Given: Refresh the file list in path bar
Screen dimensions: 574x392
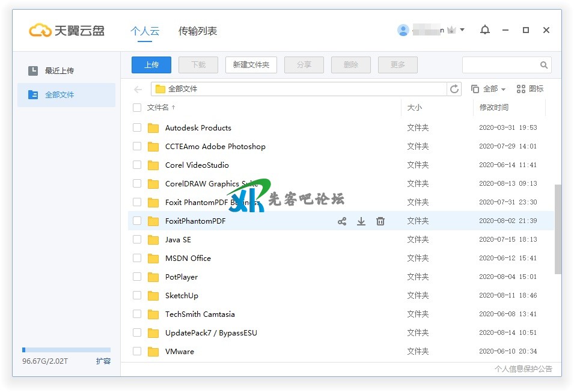Looking at the screenshot, I should pos(454,89).
